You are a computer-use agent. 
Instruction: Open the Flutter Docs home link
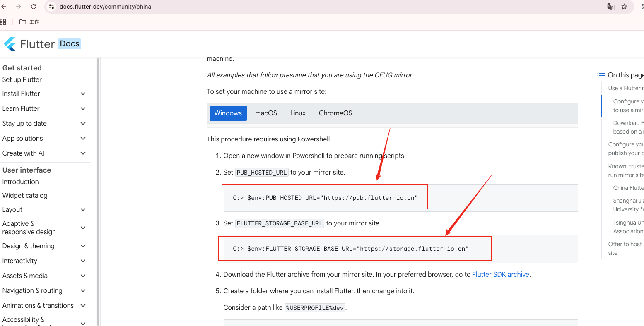point(42,44)
